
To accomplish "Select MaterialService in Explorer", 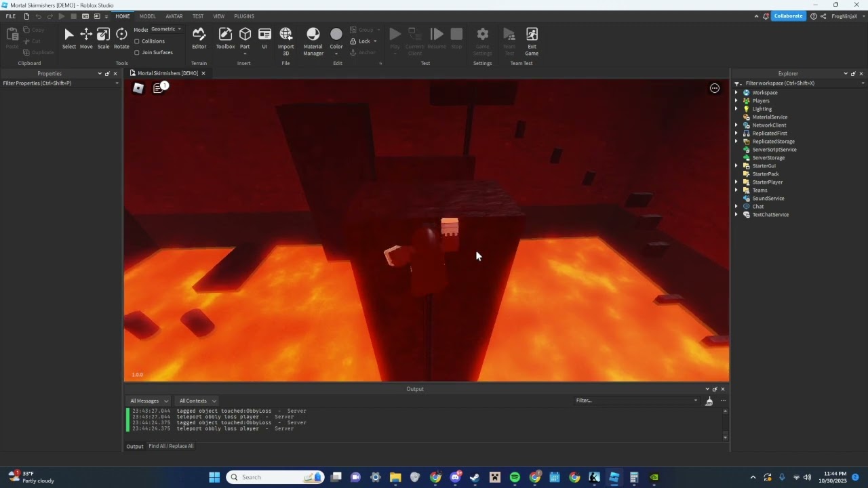I will click(770, 117).
